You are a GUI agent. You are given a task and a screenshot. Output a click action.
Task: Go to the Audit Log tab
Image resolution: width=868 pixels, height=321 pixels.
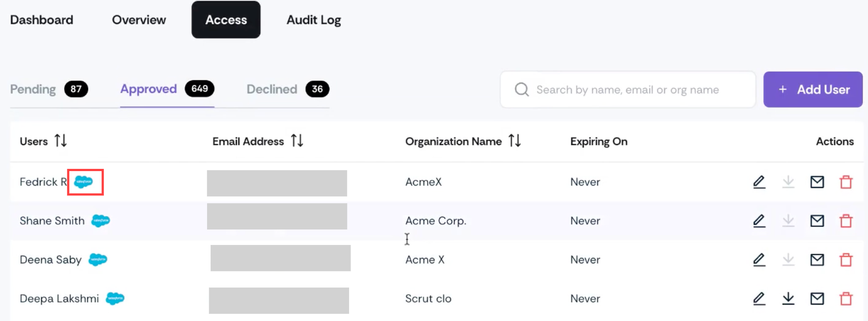[x=314, y=20]
